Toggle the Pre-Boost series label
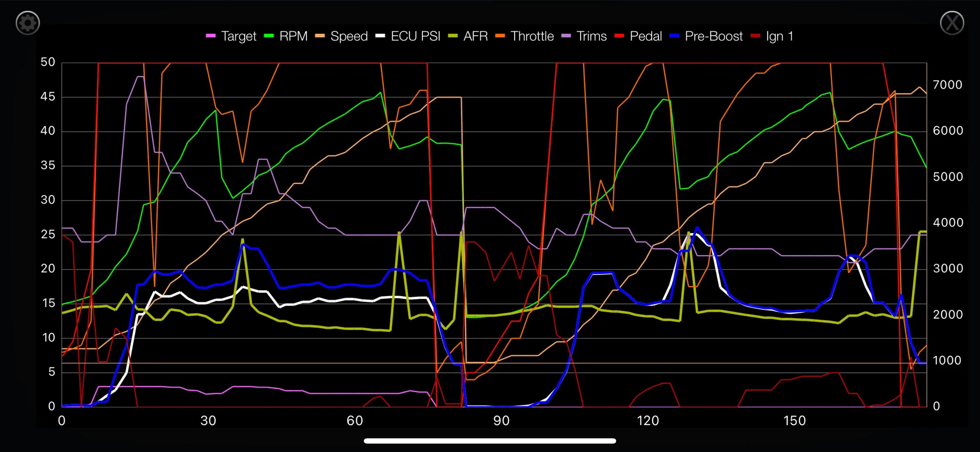Image resolution: width=980 pixels, height=452 pixels. 714,36
